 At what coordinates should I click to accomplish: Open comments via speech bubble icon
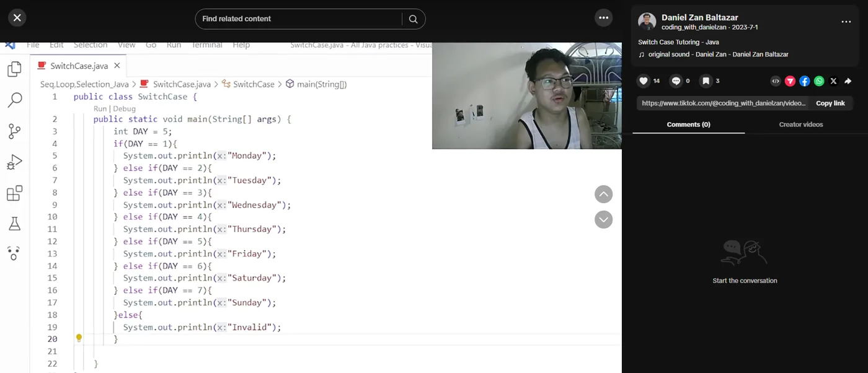pyautogui.click(x=676, y=81)
